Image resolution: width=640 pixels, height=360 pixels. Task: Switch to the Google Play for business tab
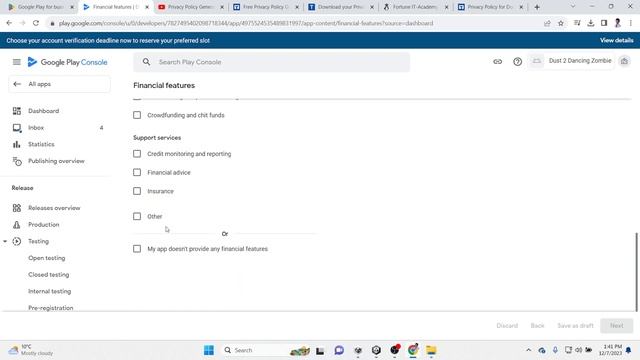[x=42, y=7]
